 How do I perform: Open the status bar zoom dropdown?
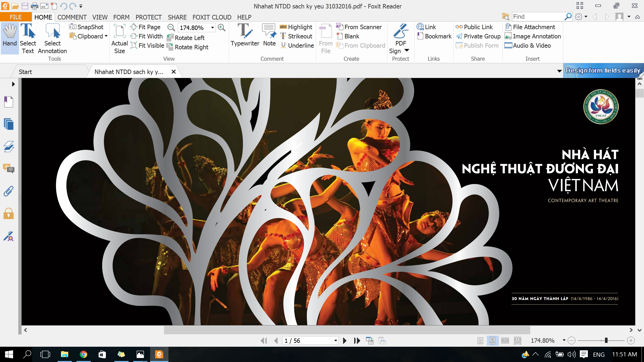[564, 340]
